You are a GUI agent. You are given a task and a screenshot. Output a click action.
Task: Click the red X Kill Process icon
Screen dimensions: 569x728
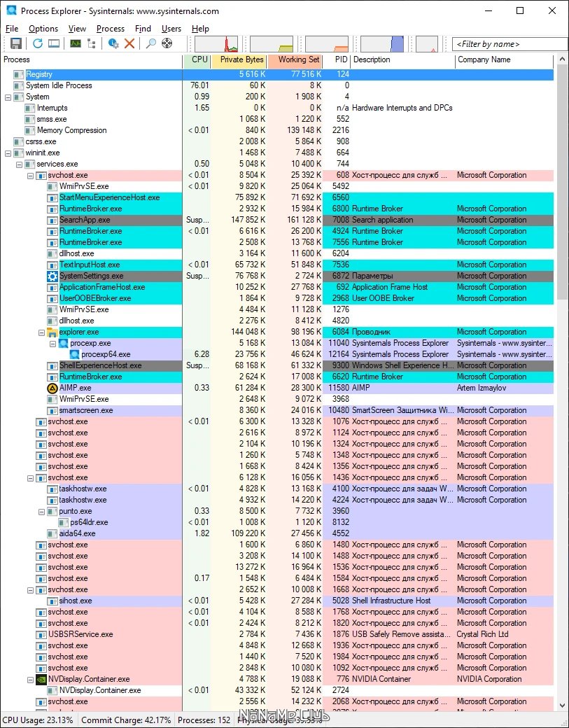(129, 43)
